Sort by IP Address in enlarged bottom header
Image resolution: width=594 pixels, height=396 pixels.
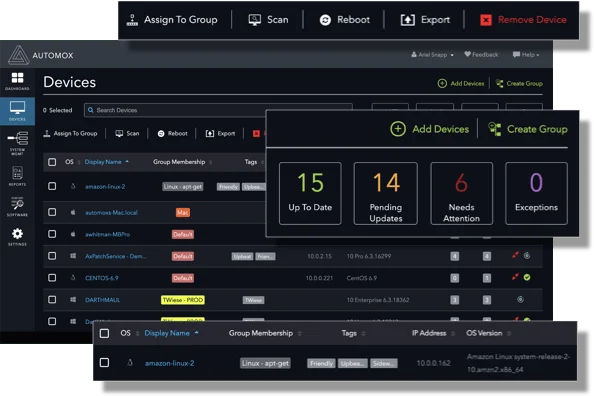coord(433,333)
